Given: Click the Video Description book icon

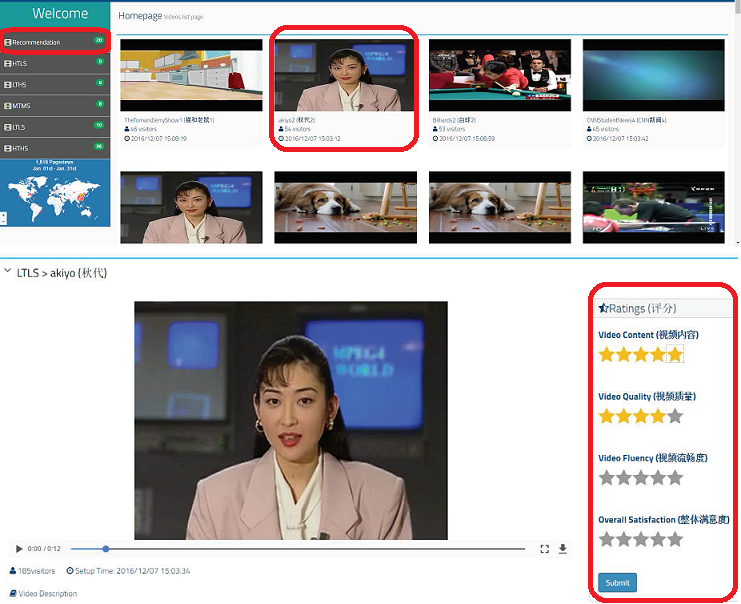Looking at the screenshot, I should pyautogui.click(x=13, y=594).
